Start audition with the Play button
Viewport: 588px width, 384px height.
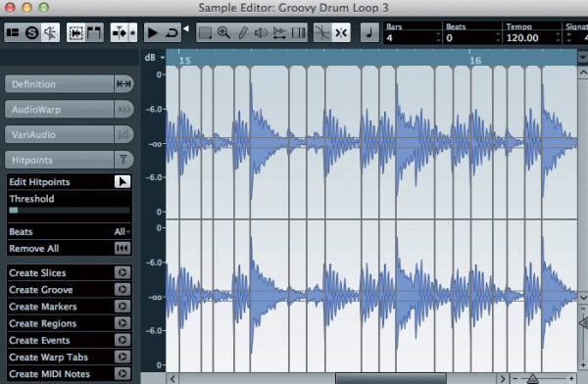(152, 32)
